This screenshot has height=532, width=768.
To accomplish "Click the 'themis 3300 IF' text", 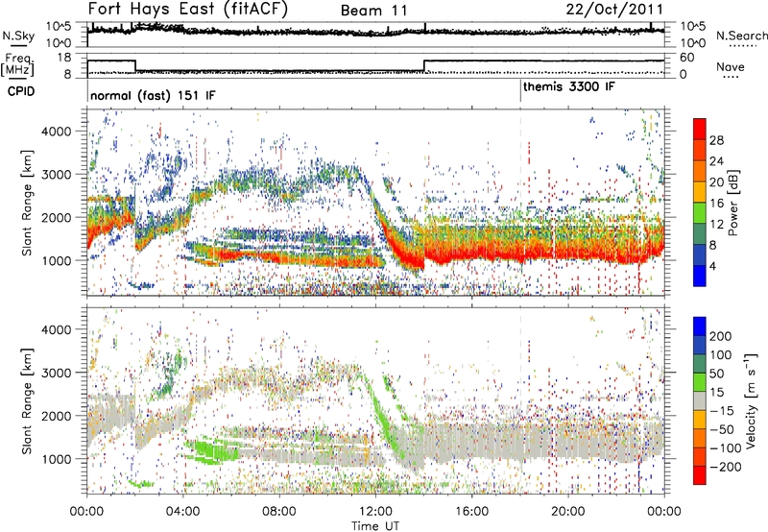I will 569,86.
